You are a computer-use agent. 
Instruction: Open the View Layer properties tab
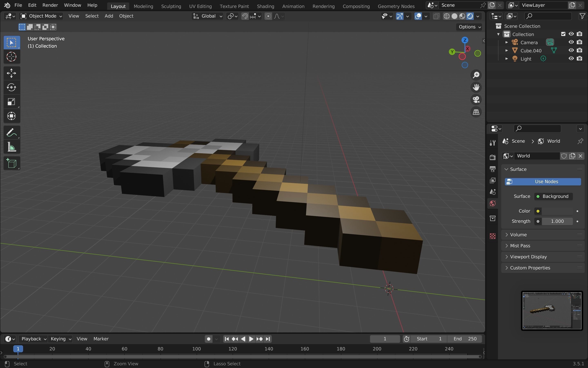492,180
